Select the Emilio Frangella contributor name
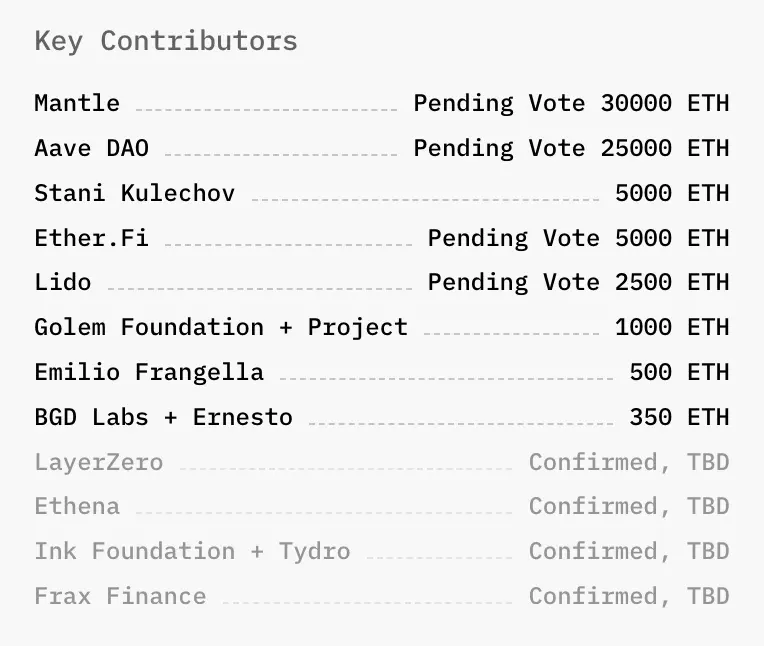 (x=149, y=372)
